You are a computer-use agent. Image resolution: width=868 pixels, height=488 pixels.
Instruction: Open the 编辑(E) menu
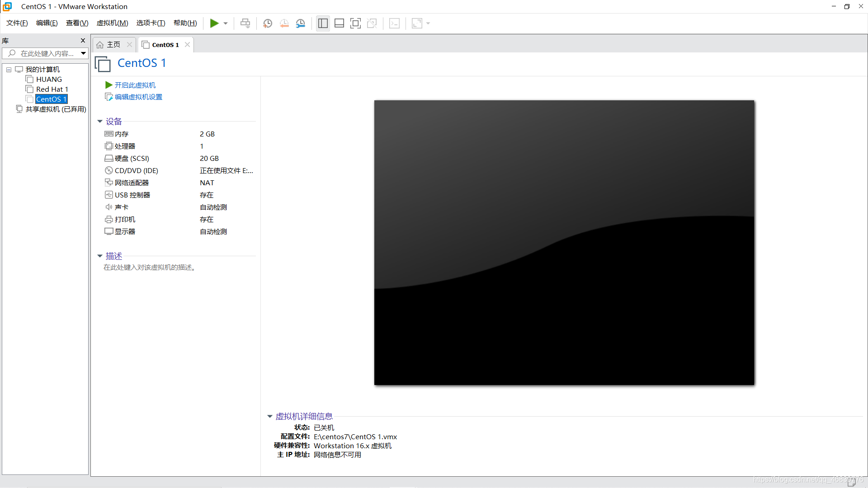pos(47,23)
